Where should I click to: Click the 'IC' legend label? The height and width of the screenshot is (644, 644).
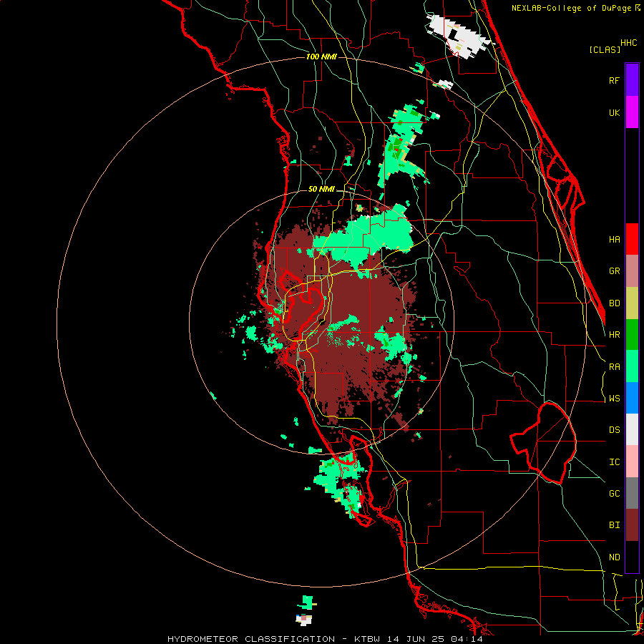click(x=614, y=462)
